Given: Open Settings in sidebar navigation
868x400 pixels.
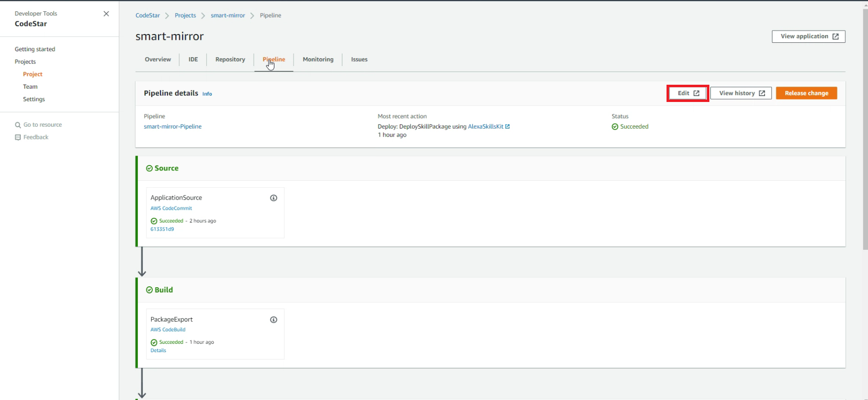Looking at the screenshot, I should coord(34,100).
